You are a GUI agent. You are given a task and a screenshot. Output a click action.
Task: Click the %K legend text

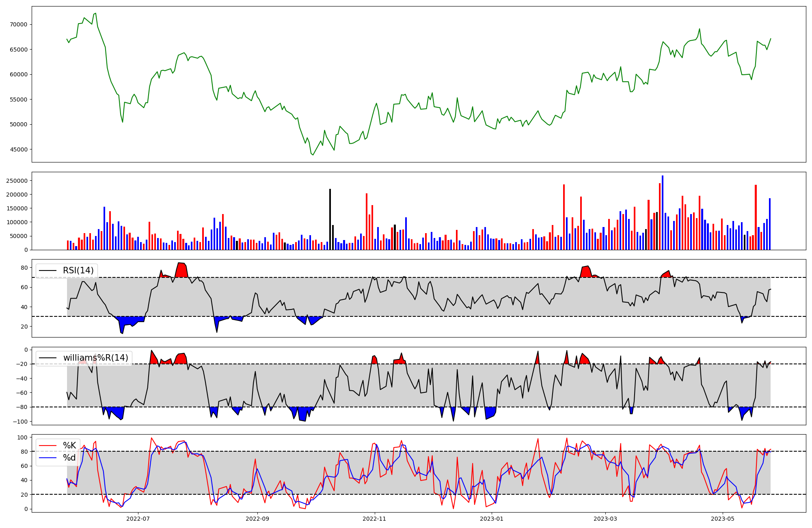click(69, 446)
